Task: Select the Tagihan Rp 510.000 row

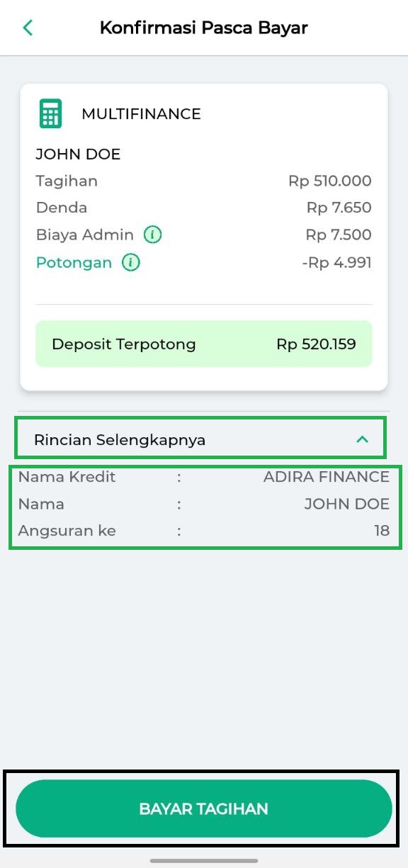Action: (x=204, y=181)
